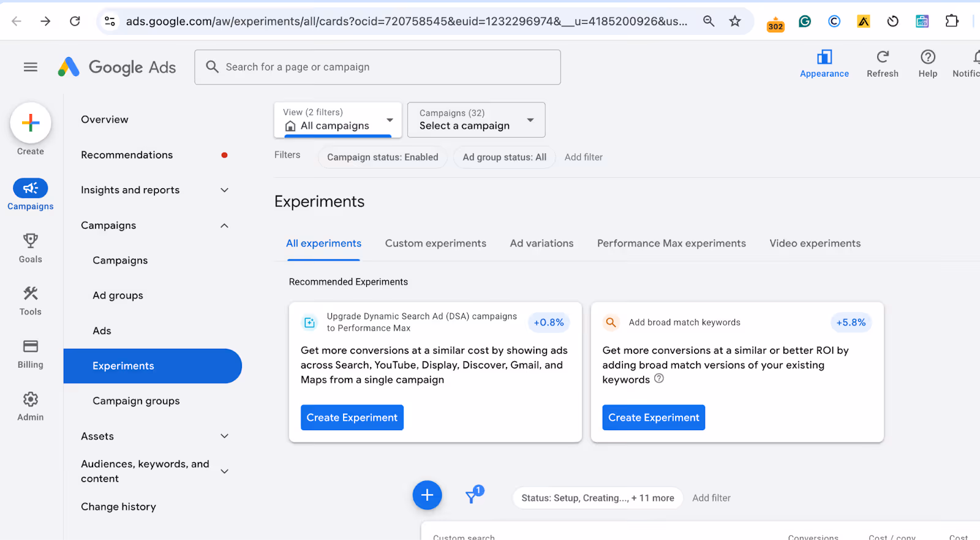Viewport: 980px width, 540px height.
Task: Create Experiment for broad match keywords card
Action: point(654,417)
